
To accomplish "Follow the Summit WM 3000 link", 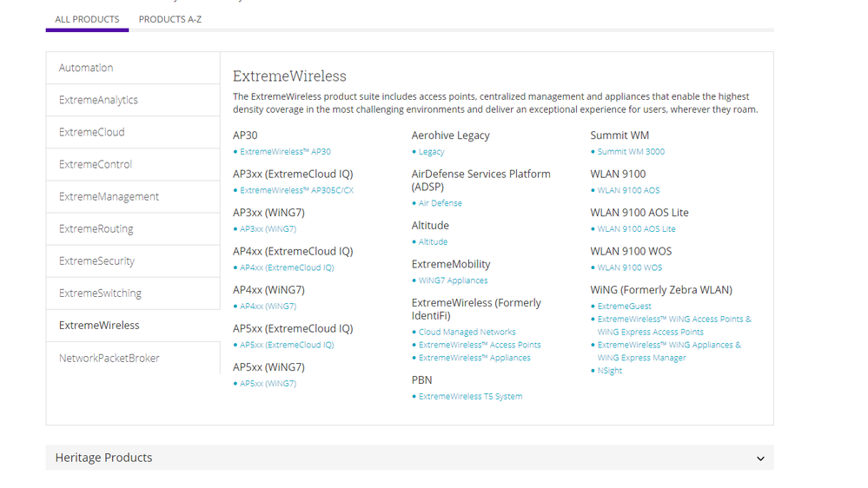I will 631,152.
